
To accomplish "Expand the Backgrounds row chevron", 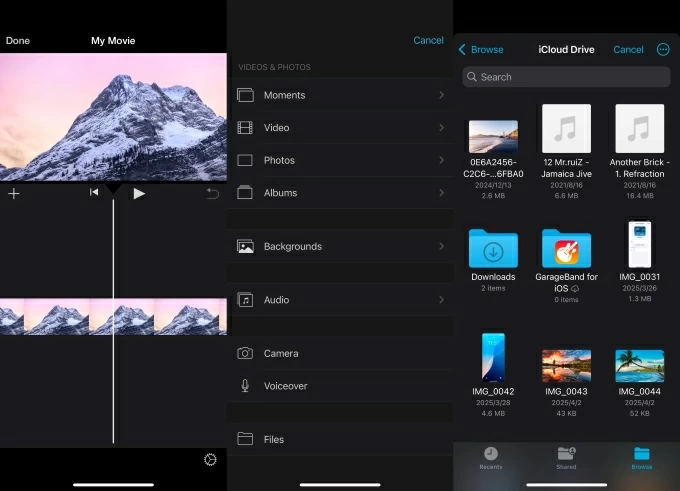I will click(441, 246).
